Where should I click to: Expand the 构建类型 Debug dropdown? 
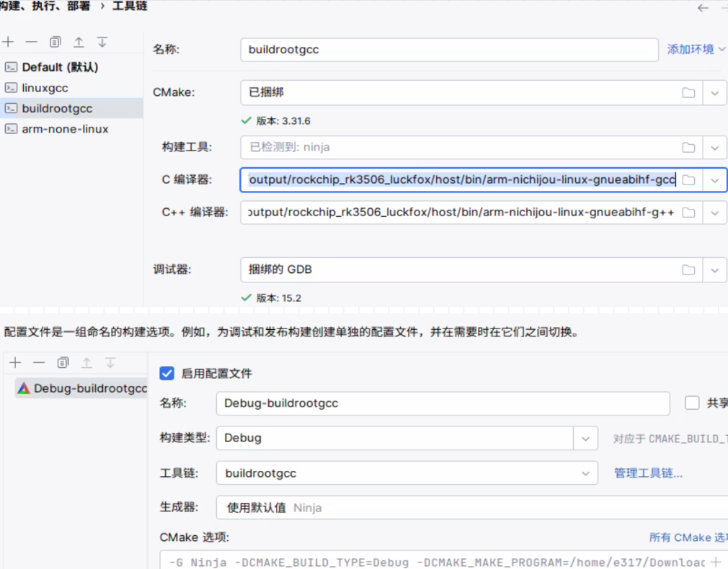(585, 438)
